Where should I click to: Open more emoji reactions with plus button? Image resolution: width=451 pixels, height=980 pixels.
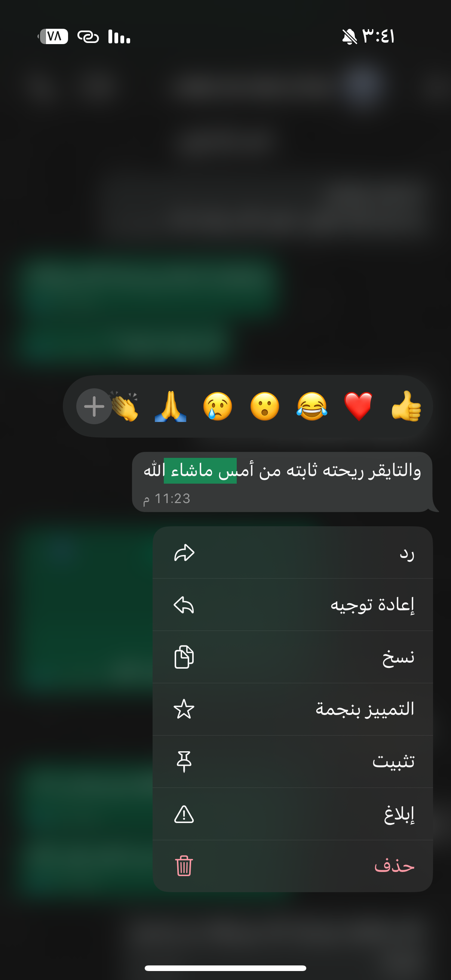[94, 406]
